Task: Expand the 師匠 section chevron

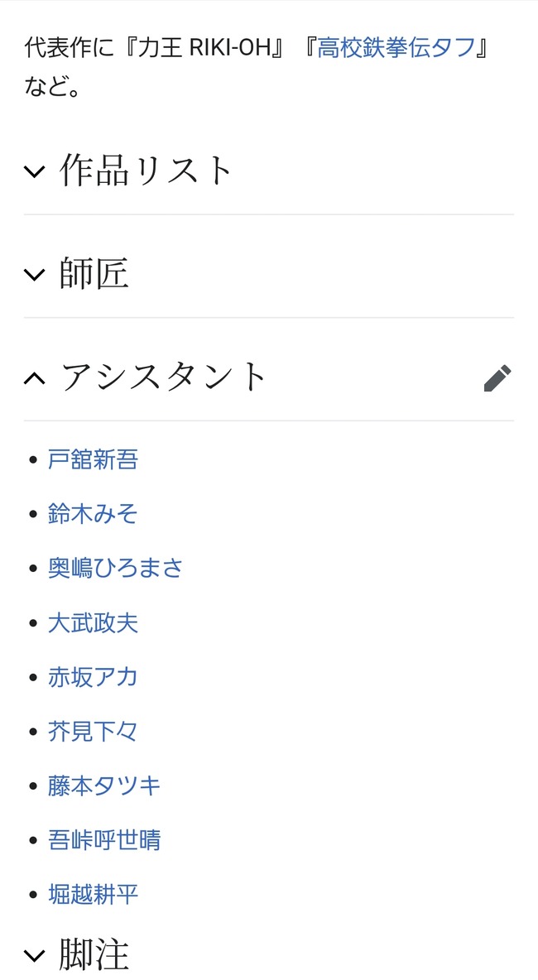Action: [34, 274]
